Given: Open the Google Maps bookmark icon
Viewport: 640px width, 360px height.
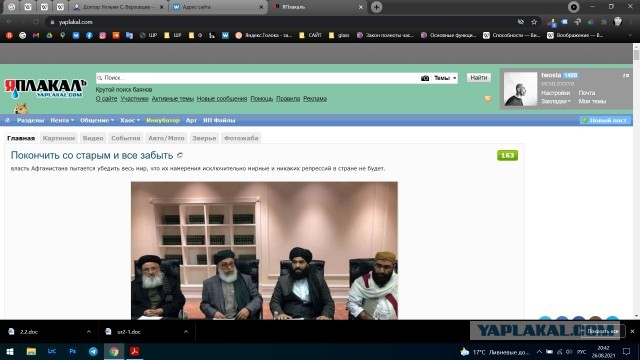Looking at the screenshot, I should pyautogui.click(x=62, y=36).
